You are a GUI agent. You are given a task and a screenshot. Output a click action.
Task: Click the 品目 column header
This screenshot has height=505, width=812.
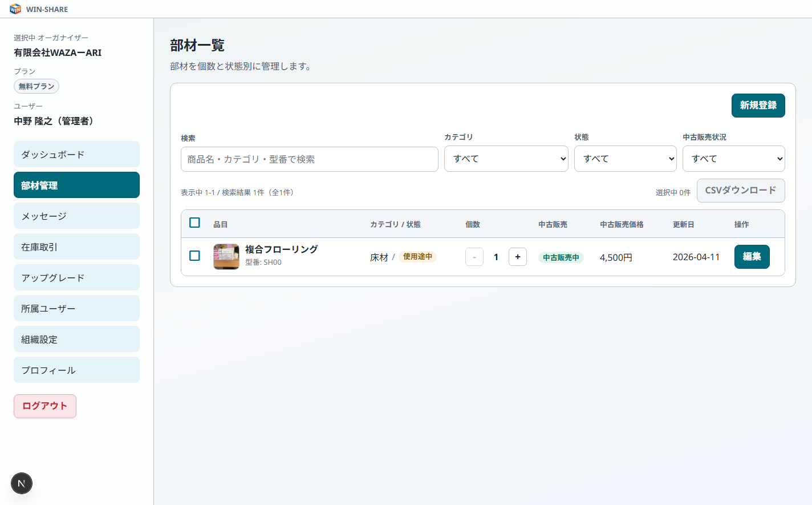click(x=221, y=225)
